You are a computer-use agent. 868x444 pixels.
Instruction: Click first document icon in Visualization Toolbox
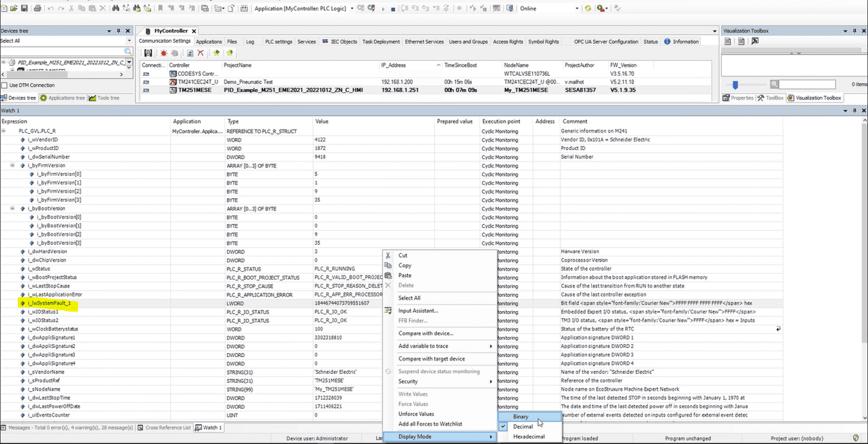[728, 41]
